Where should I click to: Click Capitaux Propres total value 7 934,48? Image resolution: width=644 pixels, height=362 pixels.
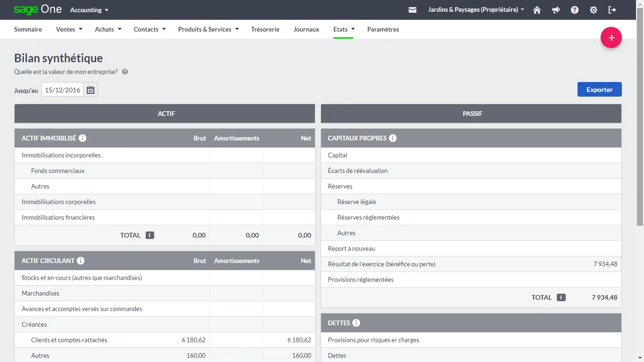(x=604, y=297)
